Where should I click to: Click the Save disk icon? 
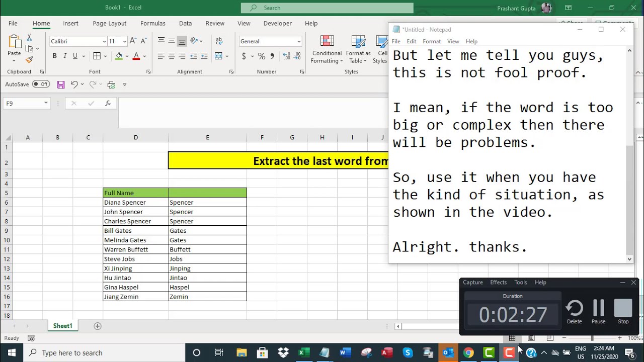coord(61,84)
